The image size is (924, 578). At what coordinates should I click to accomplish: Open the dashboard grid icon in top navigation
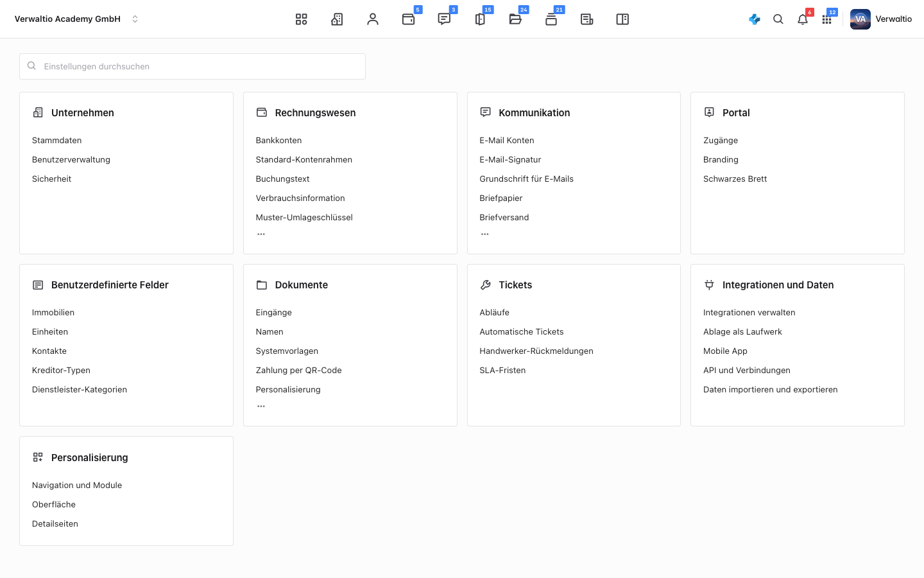[x=302, y=19]
